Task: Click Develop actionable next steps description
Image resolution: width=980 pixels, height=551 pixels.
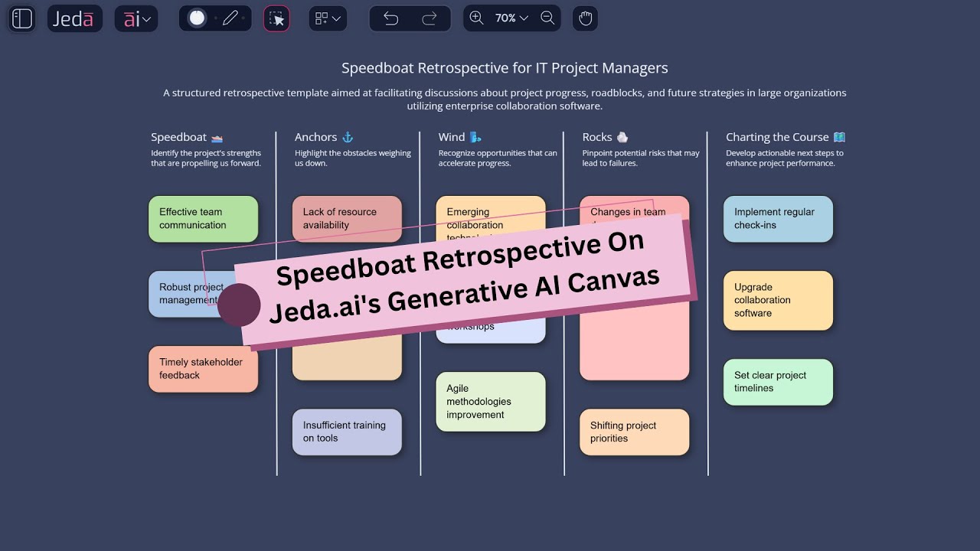Action: [785, 158]
